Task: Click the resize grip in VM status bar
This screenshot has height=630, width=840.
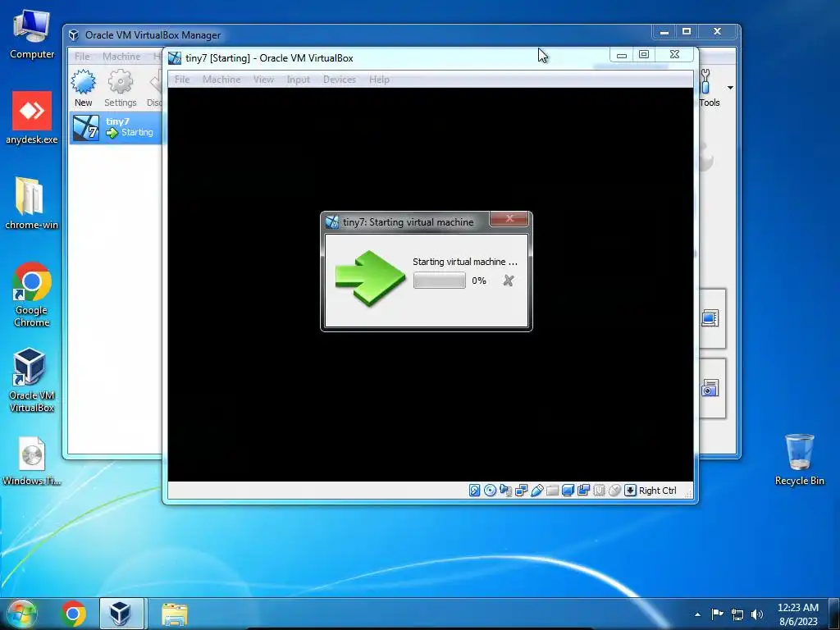Action: click(x=688, y=493)
